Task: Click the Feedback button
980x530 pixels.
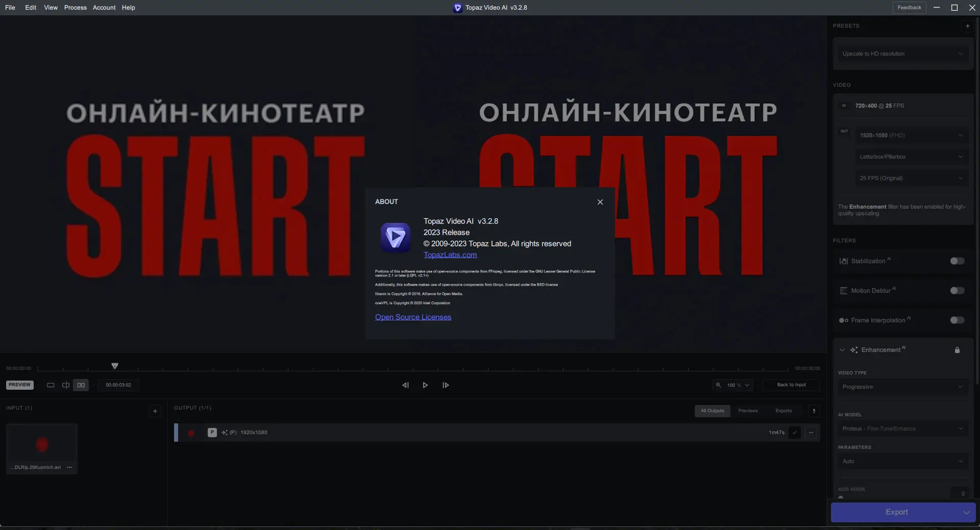Action: [910, 8]
